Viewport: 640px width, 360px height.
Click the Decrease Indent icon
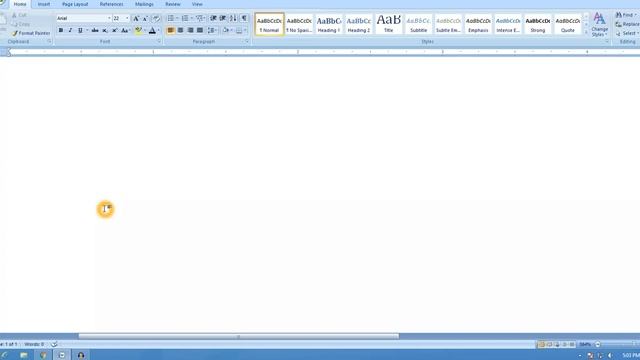[x=213, y=18]
